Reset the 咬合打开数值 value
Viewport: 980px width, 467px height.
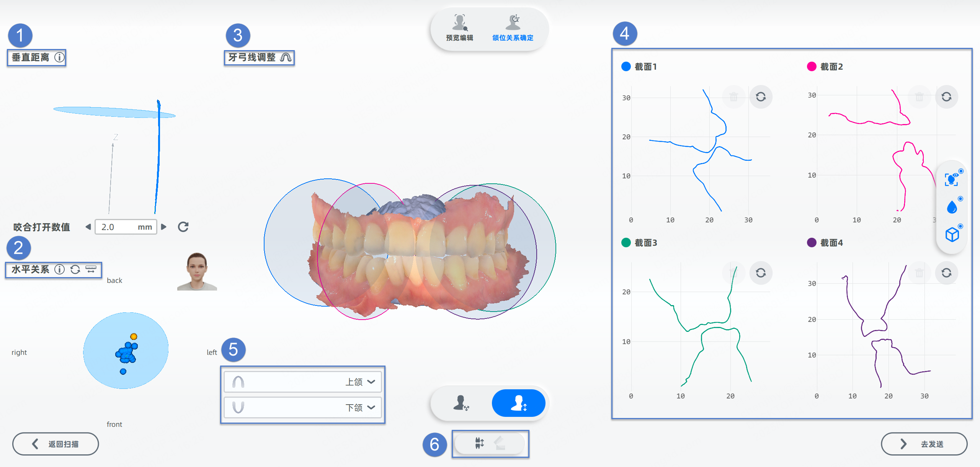tap(183, 227)
